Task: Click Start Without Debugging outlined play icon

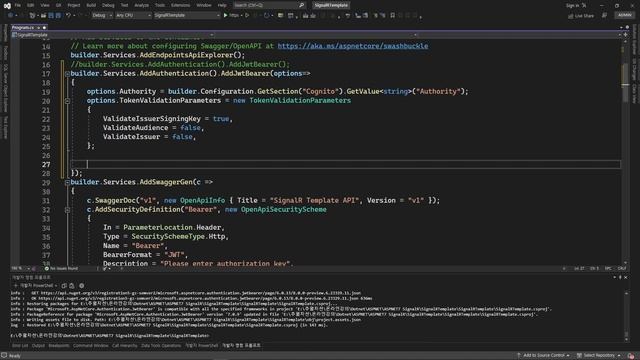Action: 247,16
